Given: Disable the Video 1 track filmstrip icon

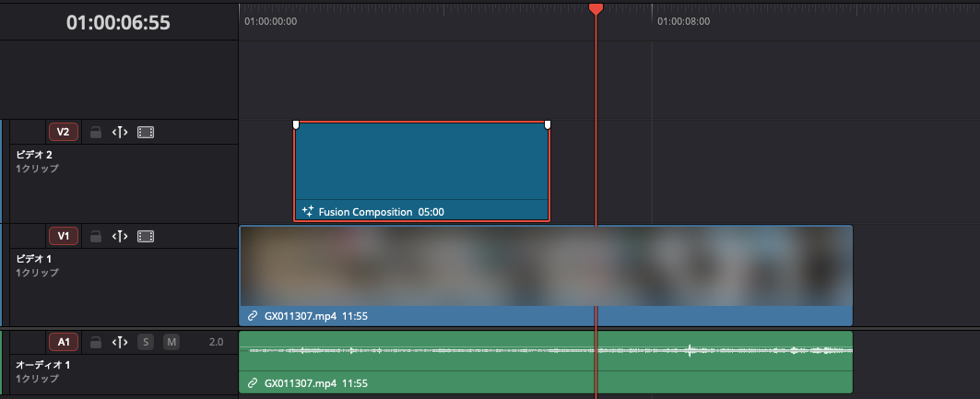Looking at the screenshot, I should pyautogui.click(x=146, y=237).
